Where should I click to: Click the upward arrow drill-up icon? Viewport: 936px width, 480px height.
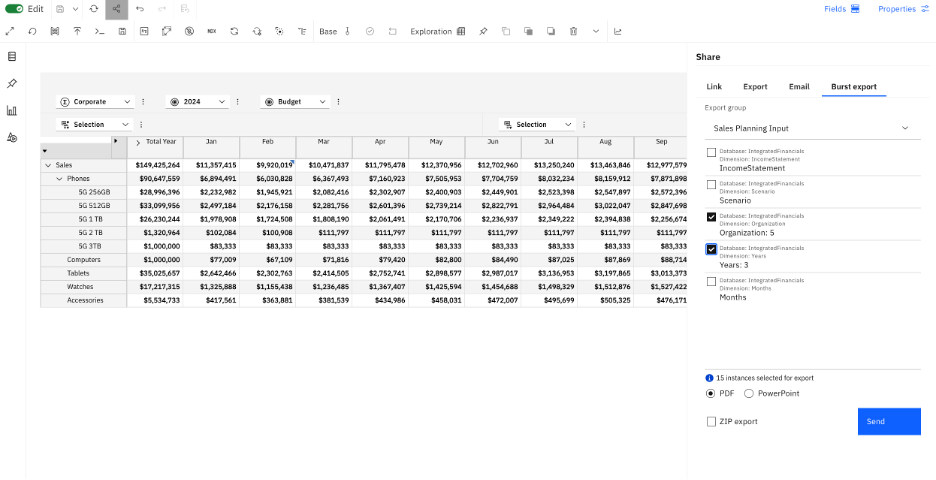pyautogui.click(x=77, y=32)
